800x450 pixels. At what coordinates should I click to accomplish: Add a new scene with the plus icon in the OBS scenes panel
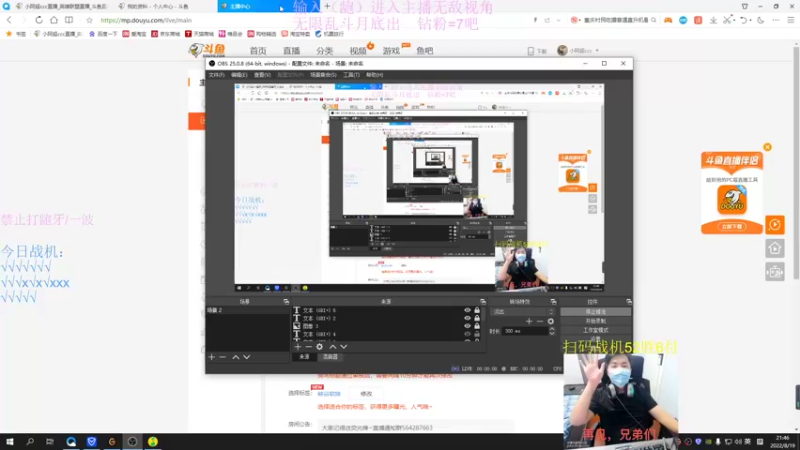point(212,357)
